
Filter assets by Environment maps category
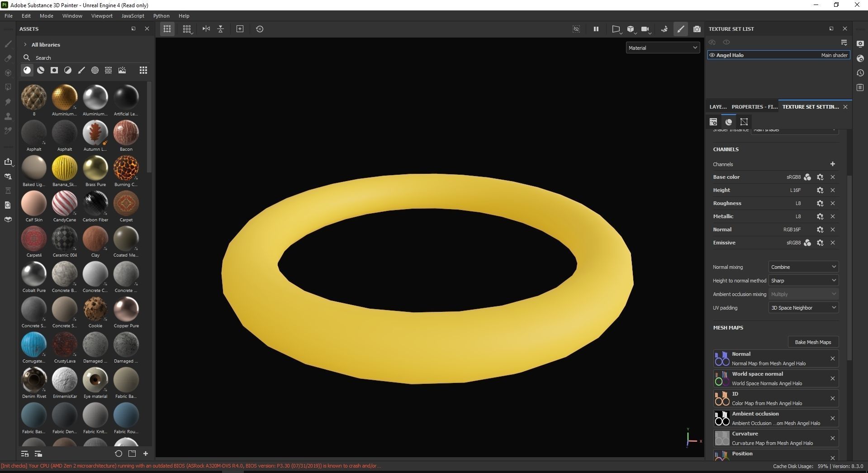[x=122, y=70]
